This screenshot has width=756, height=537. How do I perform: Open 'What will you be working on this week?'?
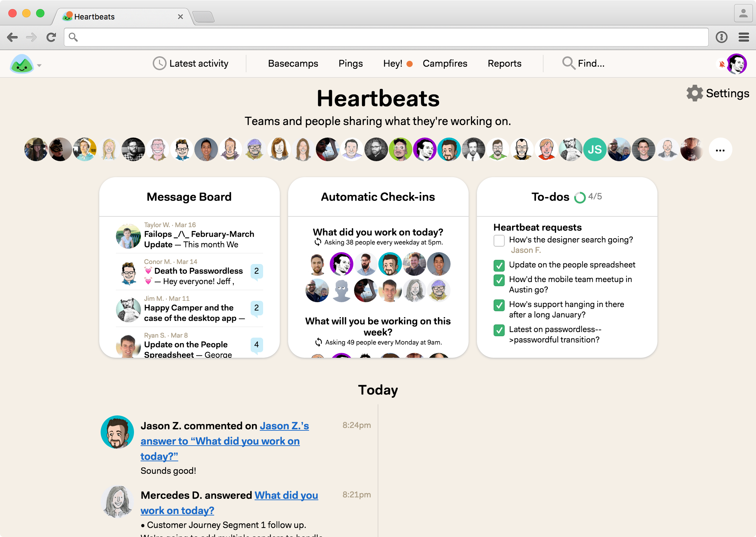[x=378, y=327]
